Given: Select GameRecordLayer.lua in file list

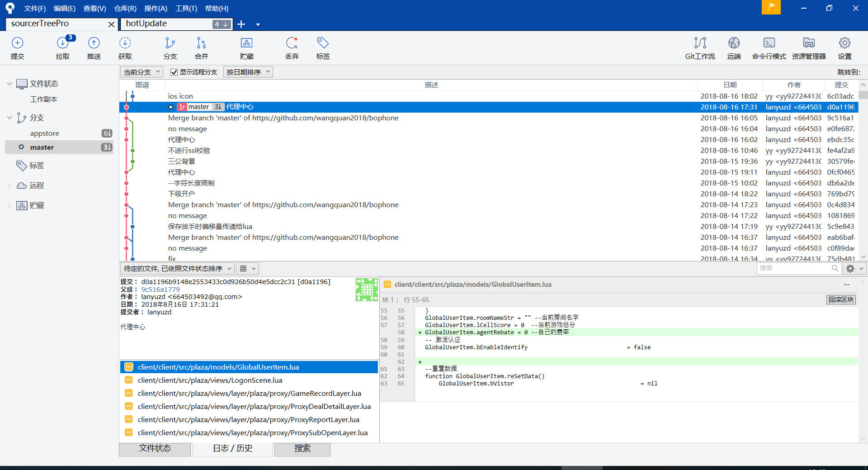Looking at the screenshot, I should click(x=249, y=393).
